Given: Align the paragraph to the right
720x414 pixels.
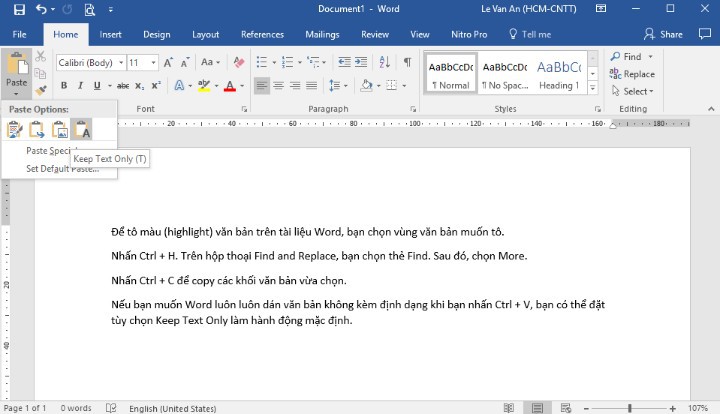Looking at the screenshot, I should (295, 85).
